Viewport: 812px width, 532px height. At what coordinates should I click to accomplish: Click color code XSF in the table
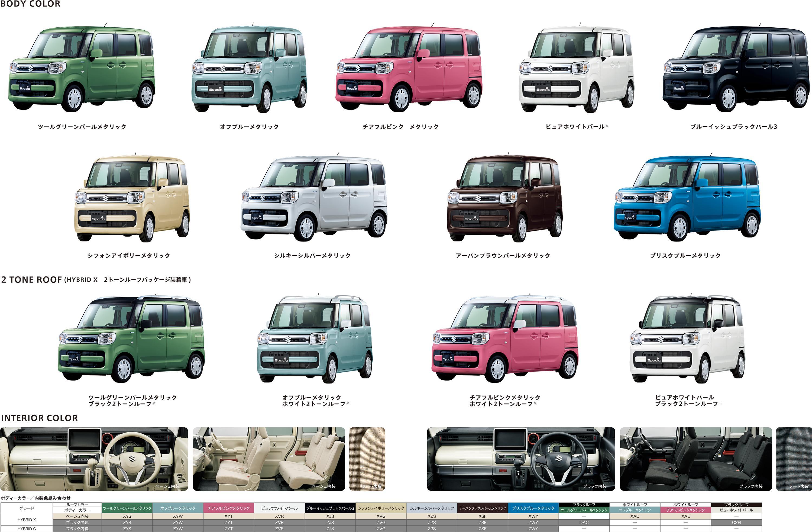(x=483, y=516)
